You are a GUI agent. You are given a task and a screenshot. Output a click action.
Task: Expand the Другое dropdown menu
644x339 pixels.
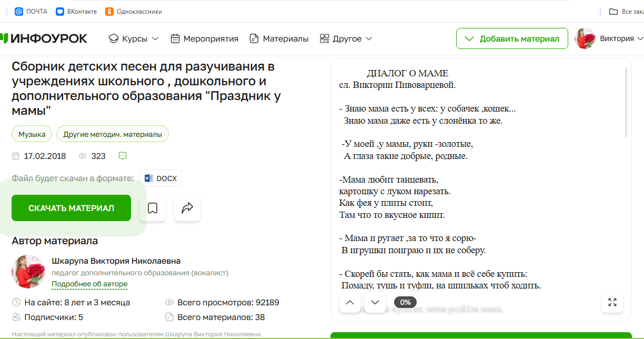346,38
